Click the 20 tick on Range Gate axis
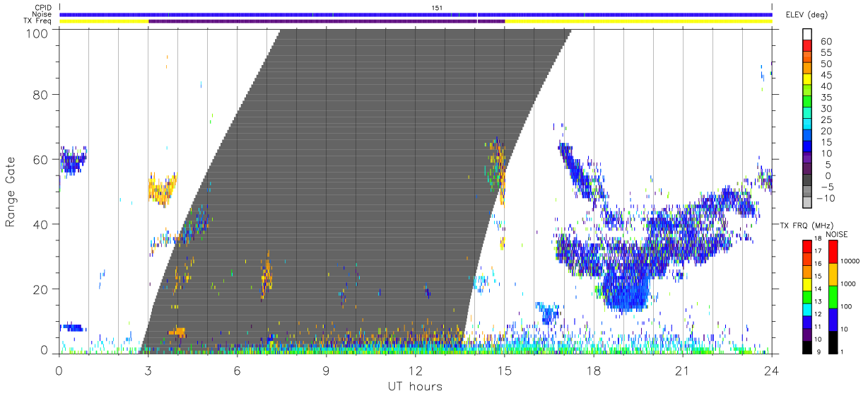The image size is (868, 401). [x=42, y=289]
